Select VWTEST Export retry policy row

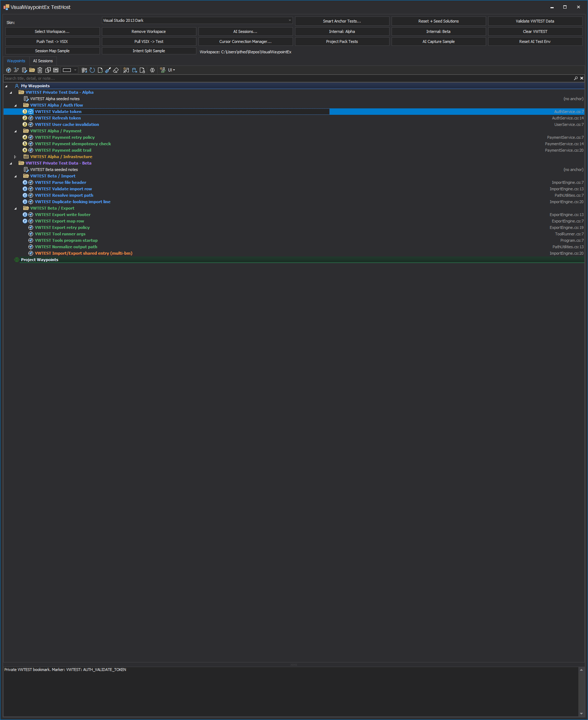(x=294, y=227)
